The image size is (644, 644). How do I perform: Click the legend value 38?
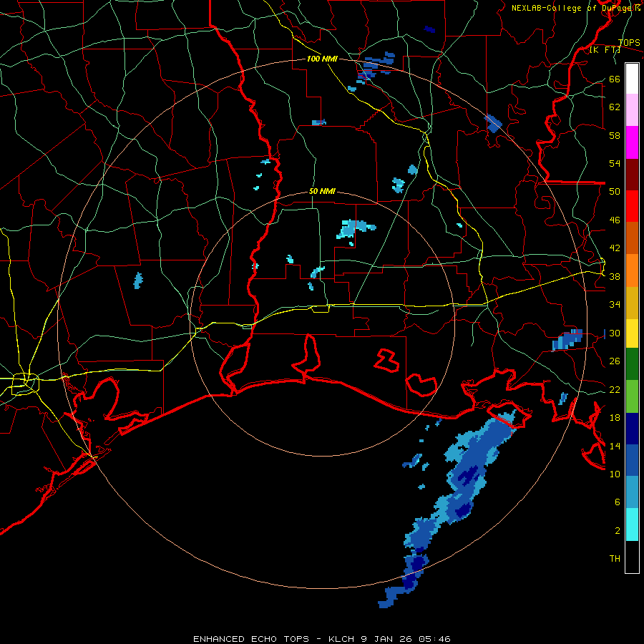(615, 276)
